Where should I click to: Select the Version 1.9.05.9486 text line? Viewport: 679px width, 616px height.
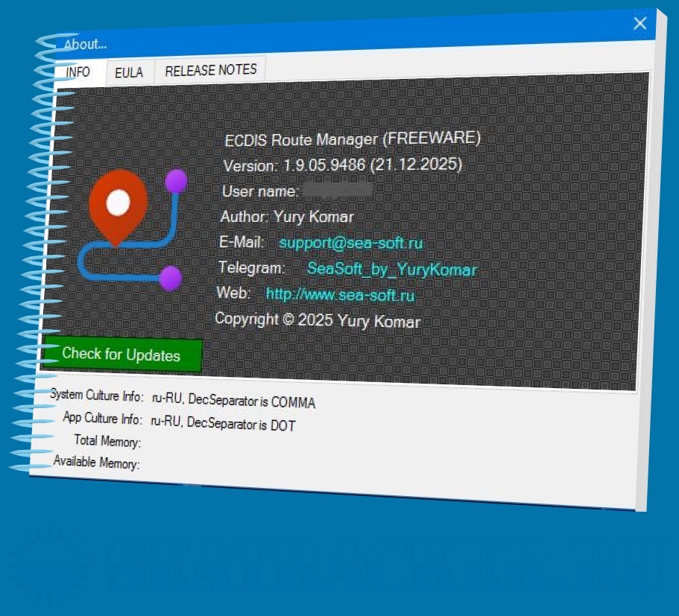coord(343,165)
